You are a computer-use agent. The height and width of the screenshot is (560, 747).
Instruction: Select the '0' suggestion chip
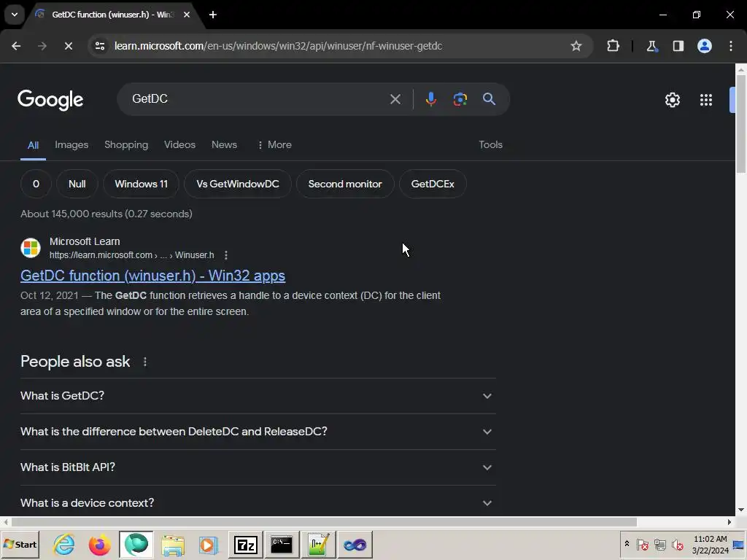(x=36, y=184)
